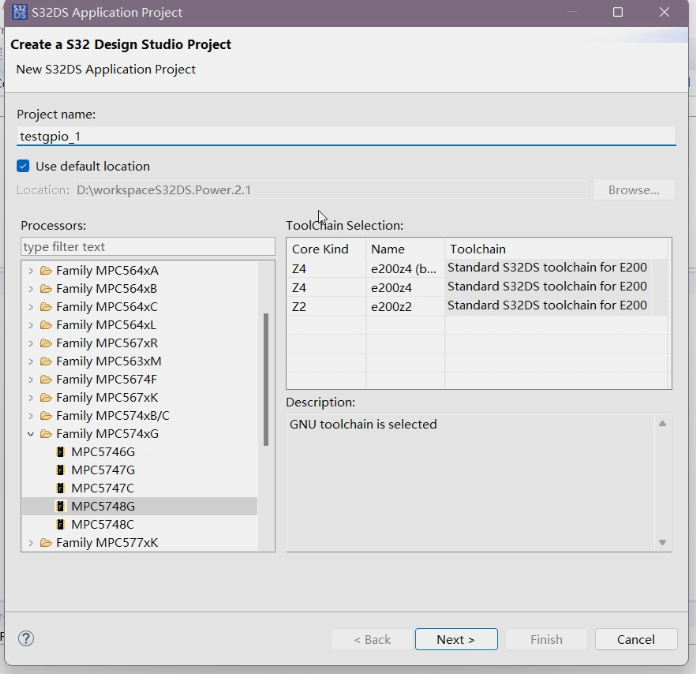The width and height of the screenshot is (696, 674).
Task: Click chip icon beside MPC5746G
Action: [x=61, y=452]
